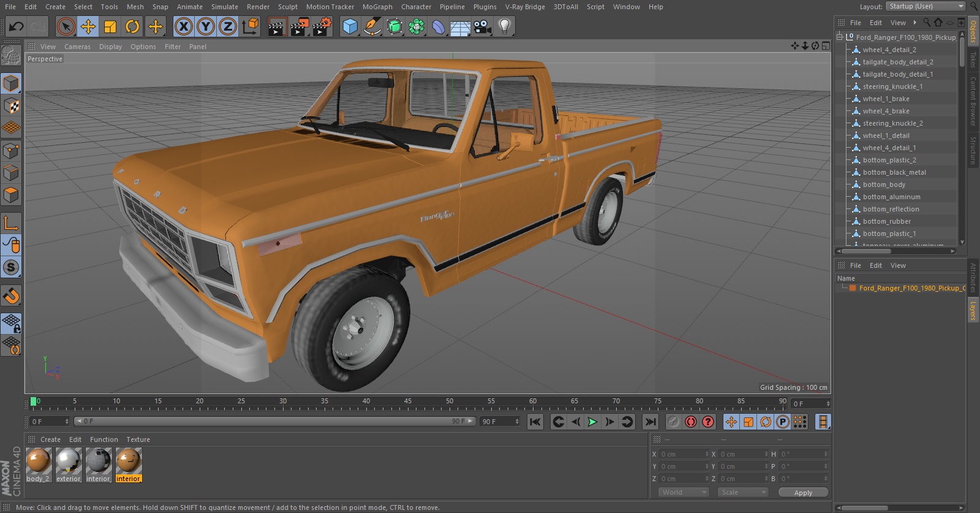Select wheel_4_detail_2 in object tree
The width and height of the screenshot is (980, 513).
point(889,50)
